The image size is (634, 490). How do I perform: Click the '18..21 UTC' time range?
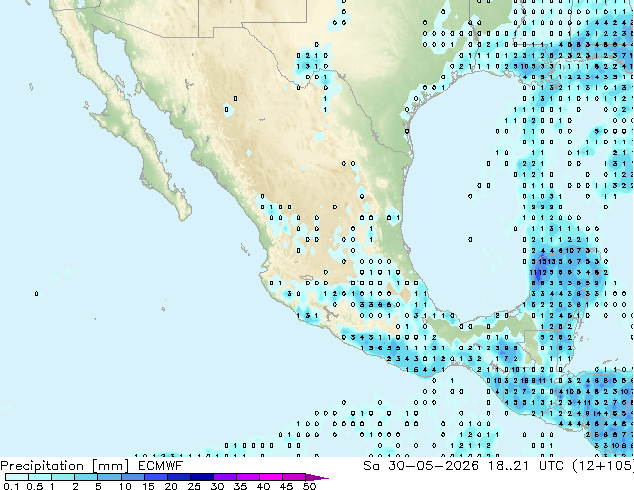pyautogui.click(x=526, y=466)
